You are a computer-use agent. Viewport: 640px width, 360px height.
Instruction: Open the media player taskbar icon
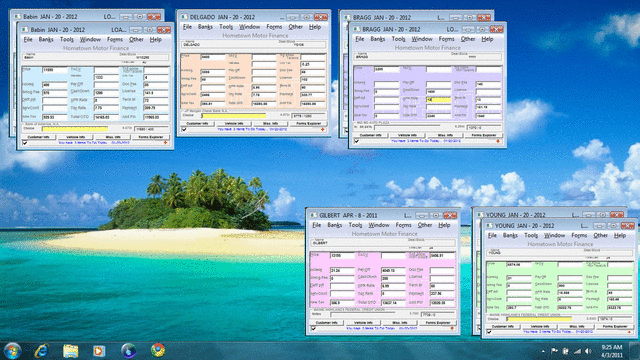pyautogui.click(x=99, y=351)
